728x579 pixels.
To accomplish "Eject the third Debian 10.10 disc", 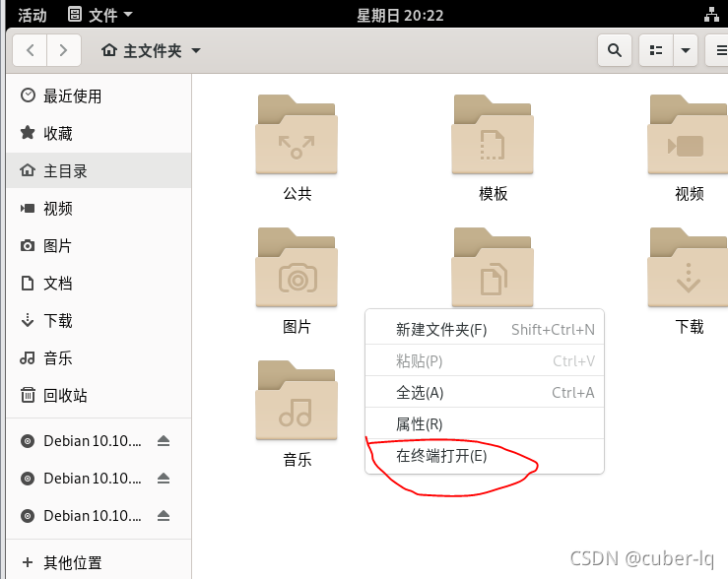I will 163,516.
